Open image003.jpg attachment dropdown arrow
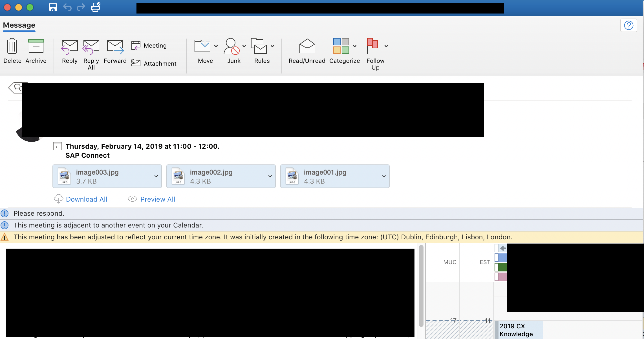The height and width of the screenshot is (339, 644). click(156, 176)
